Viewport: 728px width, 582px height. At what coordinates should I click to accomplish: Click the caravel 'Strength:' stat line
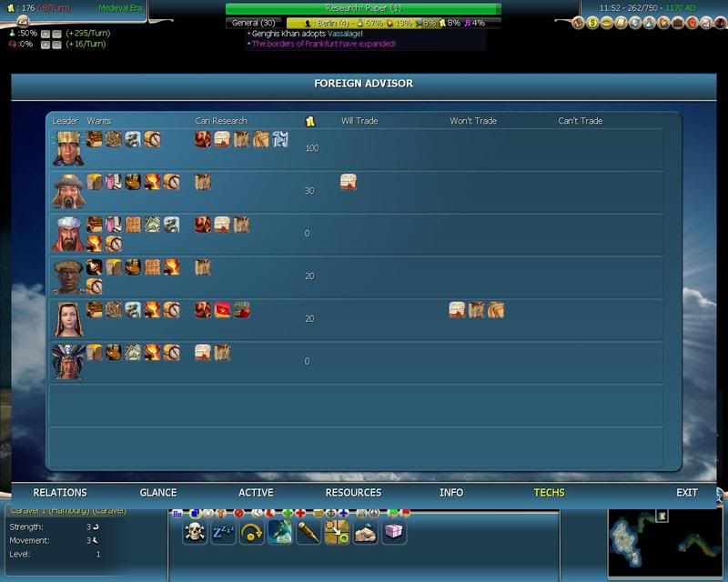pyautogui.click(x=55, y=527)
